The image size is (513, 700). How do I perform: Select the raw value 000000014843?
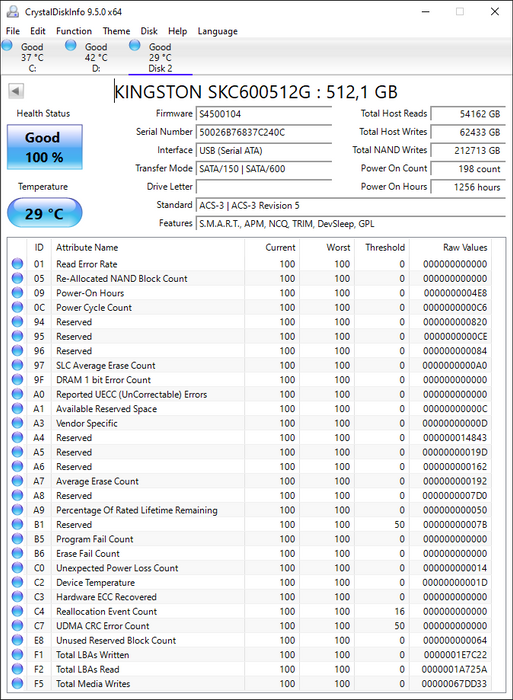point(455,438)
